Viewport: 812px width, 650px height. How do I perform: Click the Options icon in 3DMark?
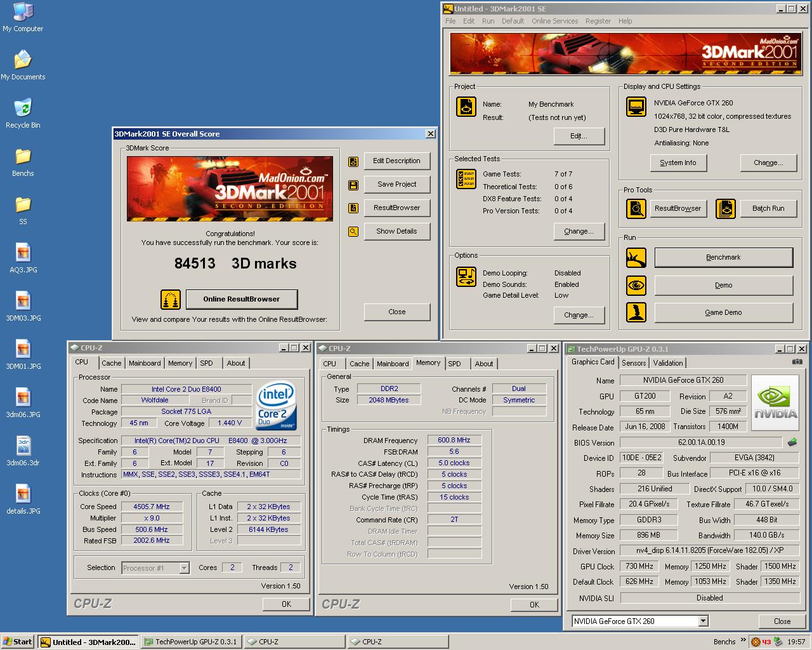pos(466,277)
